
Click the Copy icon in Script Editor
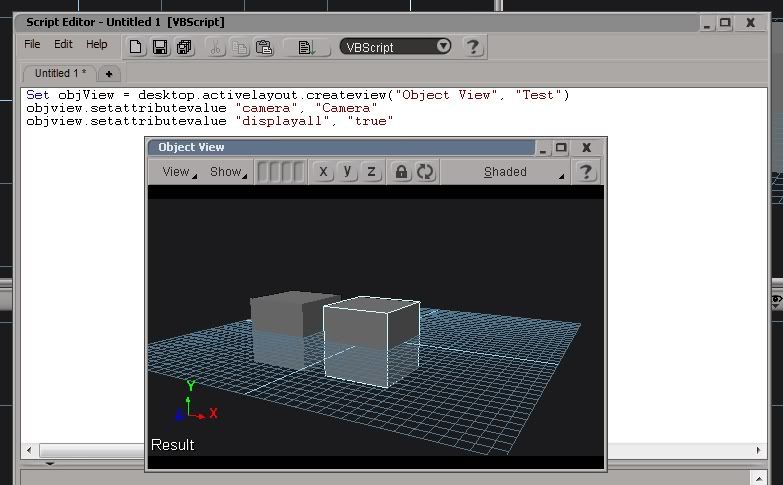click(240, 47)
